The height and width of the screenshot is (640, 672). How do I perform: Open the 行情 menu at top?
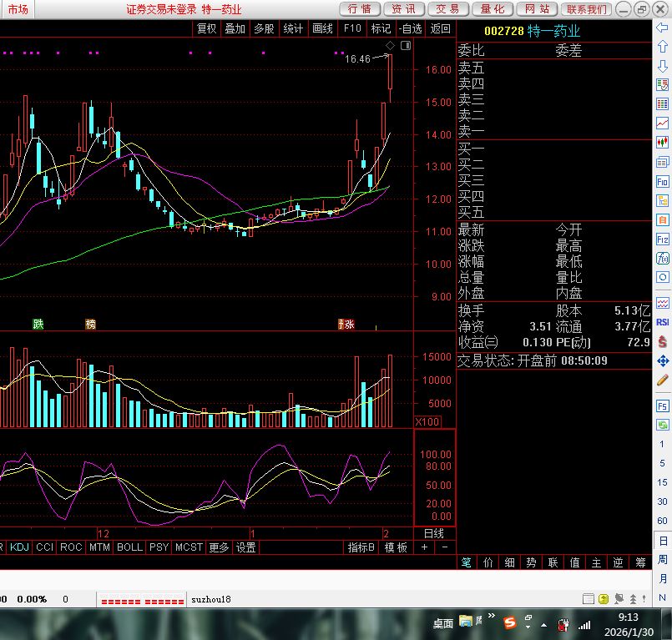point(359,9)
